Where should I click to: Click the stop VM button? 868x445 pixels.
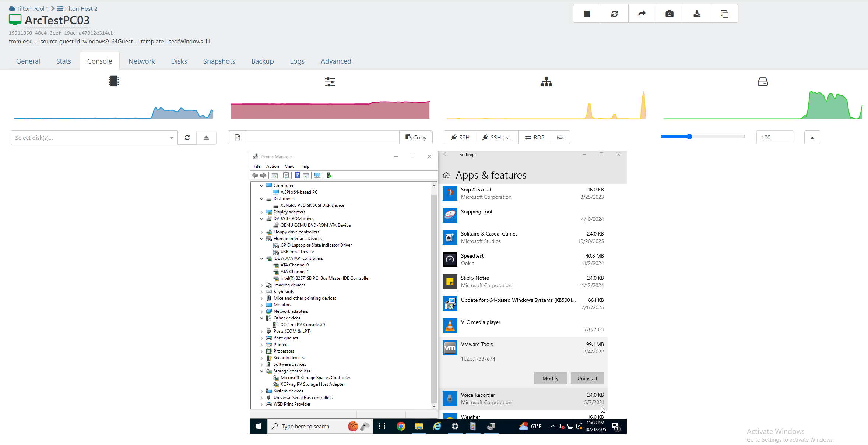[x=587, y=14]
